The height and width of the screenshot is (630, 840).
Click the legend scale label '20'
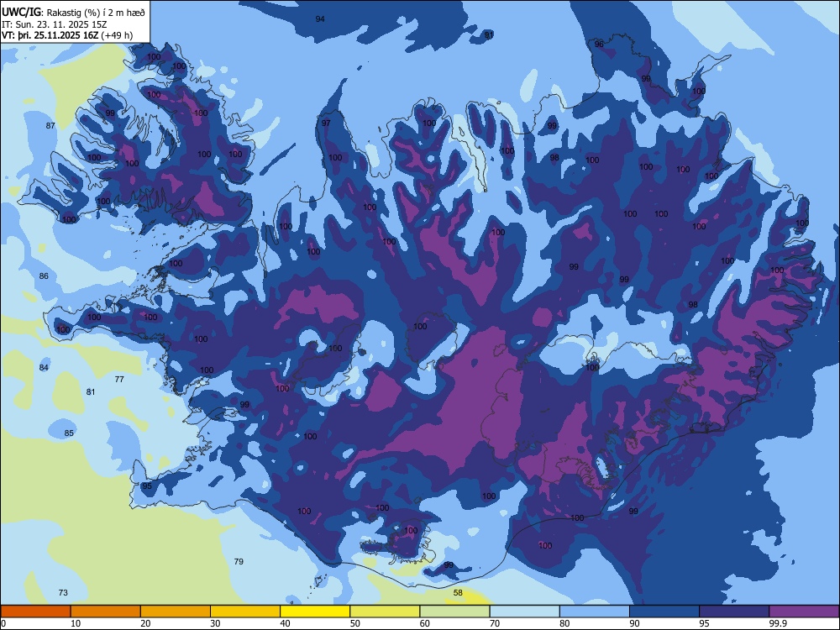(x=145, y=623)
